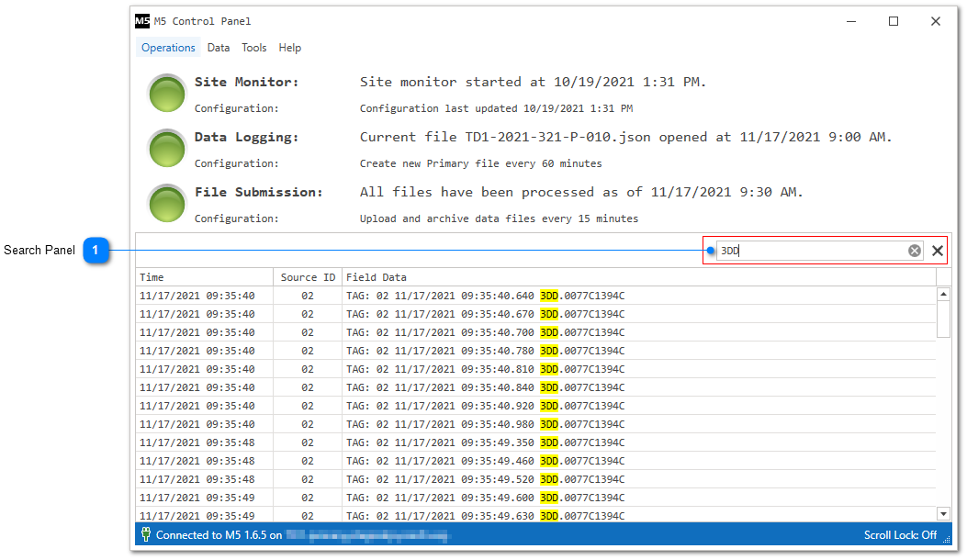Click the Configuration label under Site Monitor
The height and width of the screenshot is (560, 967).
click(236, 108)
